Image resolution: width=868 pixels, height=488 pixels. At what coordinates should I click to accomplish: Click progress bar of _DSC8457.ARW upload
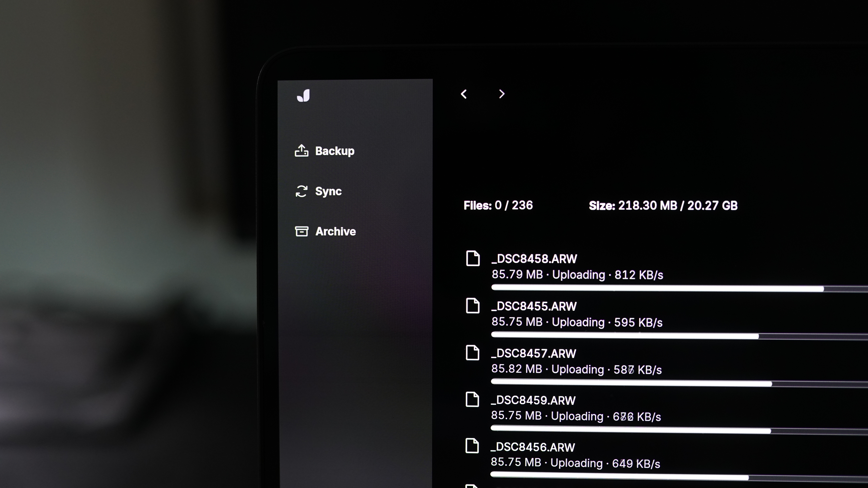tap(679, 383)
